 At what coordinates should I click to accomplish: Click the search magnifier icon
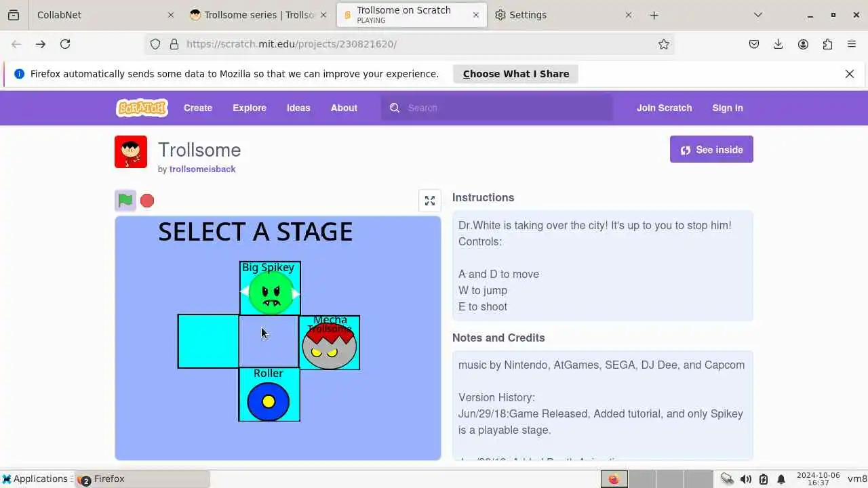(395, 108)
